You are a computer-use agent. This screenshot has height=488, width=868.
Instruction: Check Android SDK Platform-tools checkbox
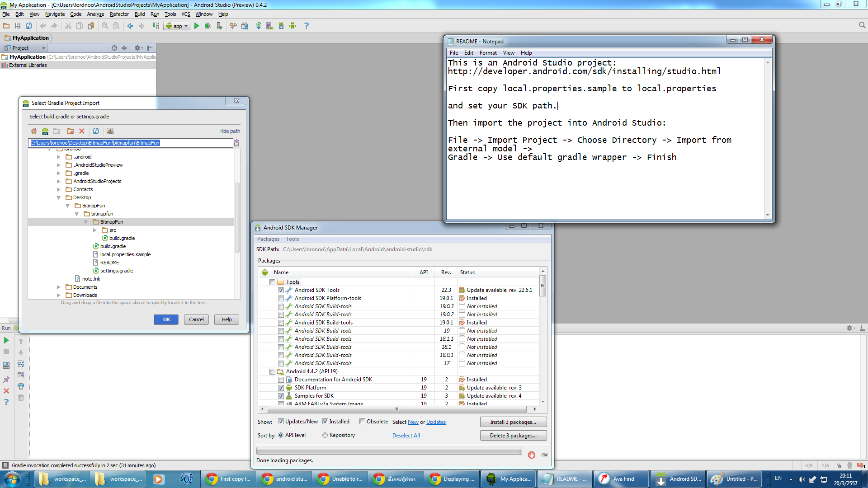click(281, 298)
